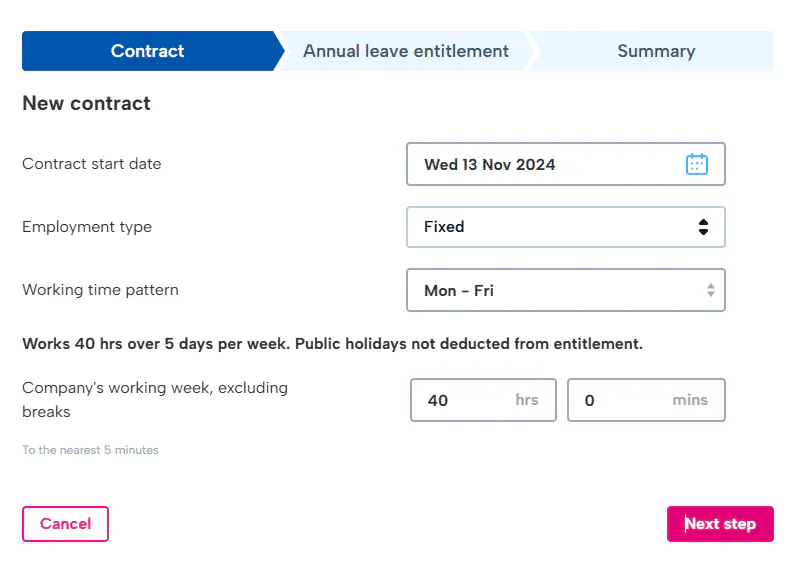Open the calendar date picker icon
This screenshot has height=564, width=796.
(x=697, y=165)
